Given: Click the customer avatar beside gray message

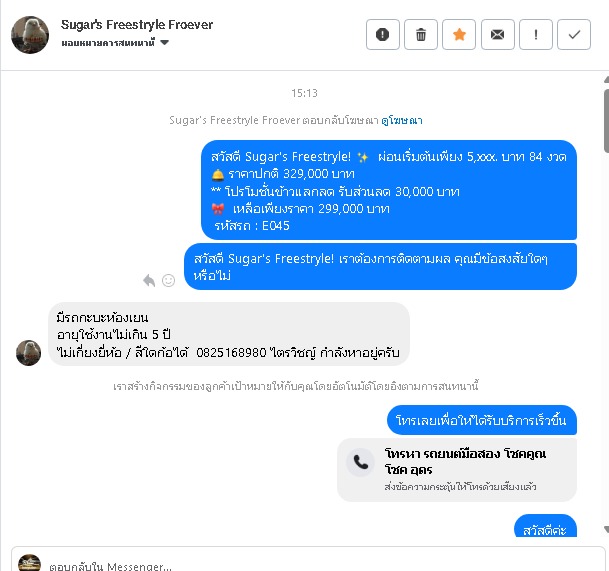Looking at the screenshot, I should click(28, 353).
